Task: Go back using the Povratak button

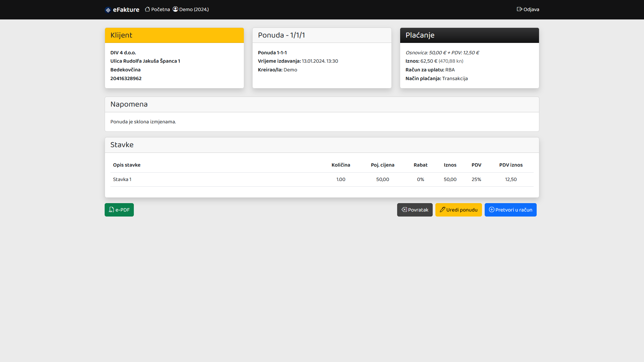Action: click(415, 210)
